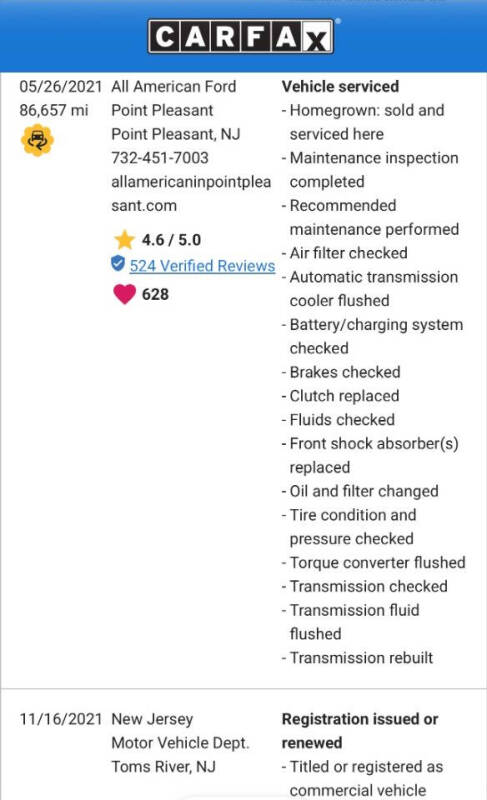Click the gold star rating icon
Screen dimensions: 487x800
pos(124,240)
